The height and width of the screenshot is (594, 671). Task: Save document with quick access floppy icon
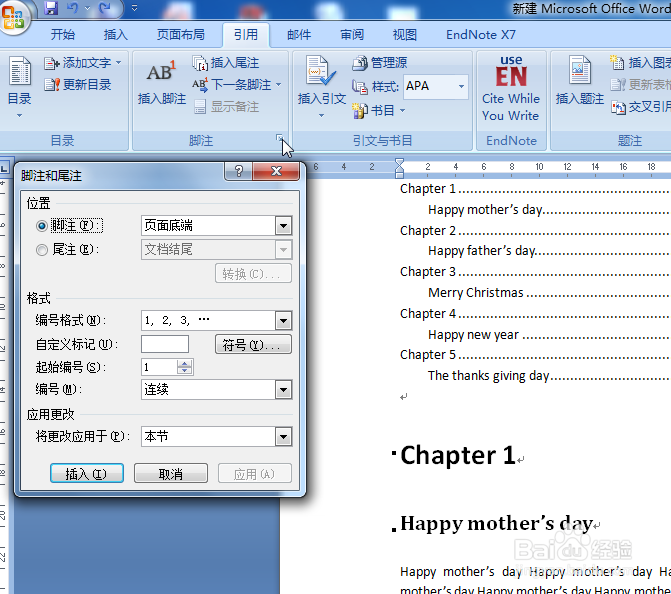[x=51, y=8]
